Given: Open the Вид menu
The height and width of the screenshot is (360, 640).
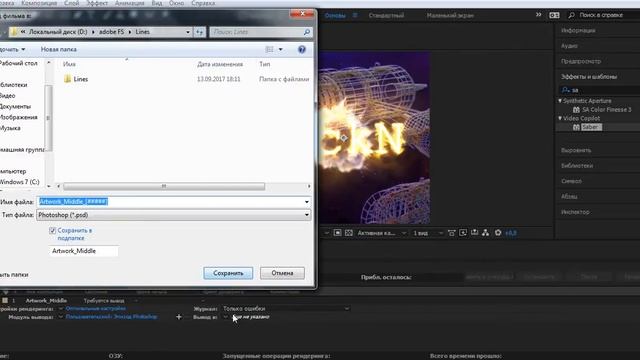Looking at the screenshot, I should tap(157, 3).
